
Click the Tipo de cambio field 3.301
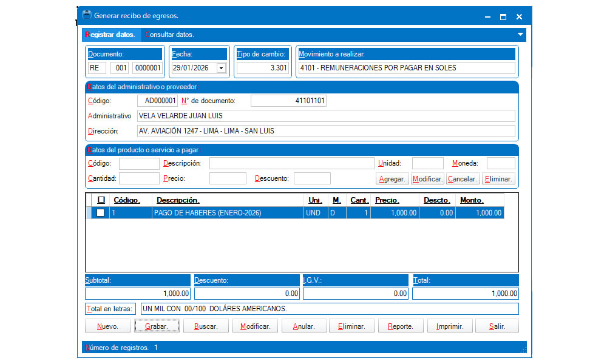coord(262,68)
